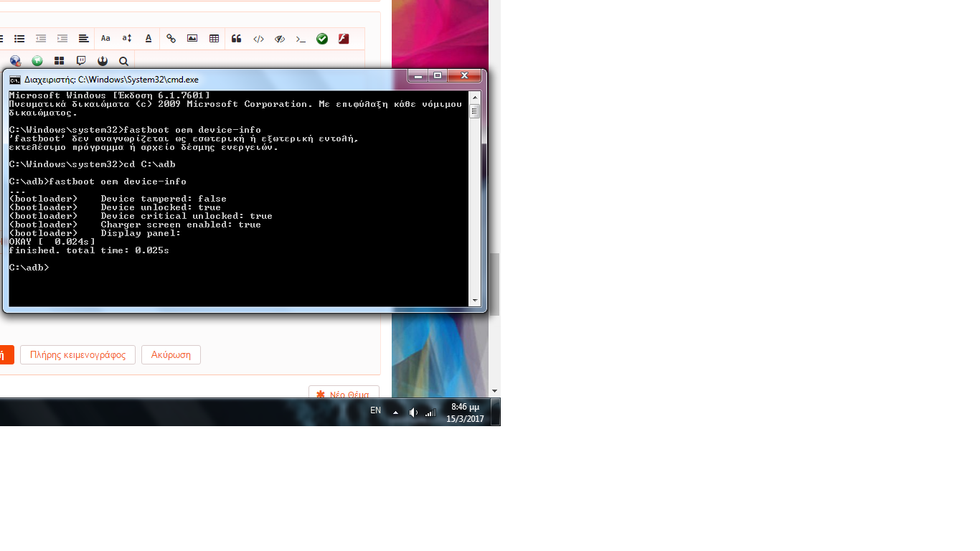Click the increase indent icon

[62, 39]
